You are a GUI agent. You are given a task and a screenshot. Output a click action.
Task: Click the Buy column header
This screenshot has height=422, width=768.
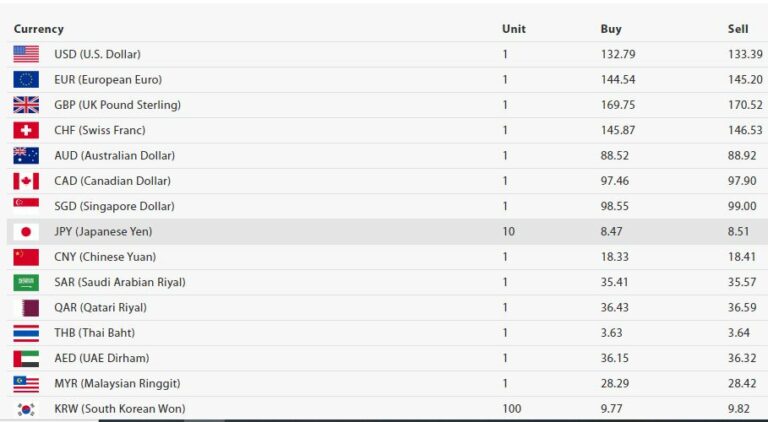click(x=610, y=29)
